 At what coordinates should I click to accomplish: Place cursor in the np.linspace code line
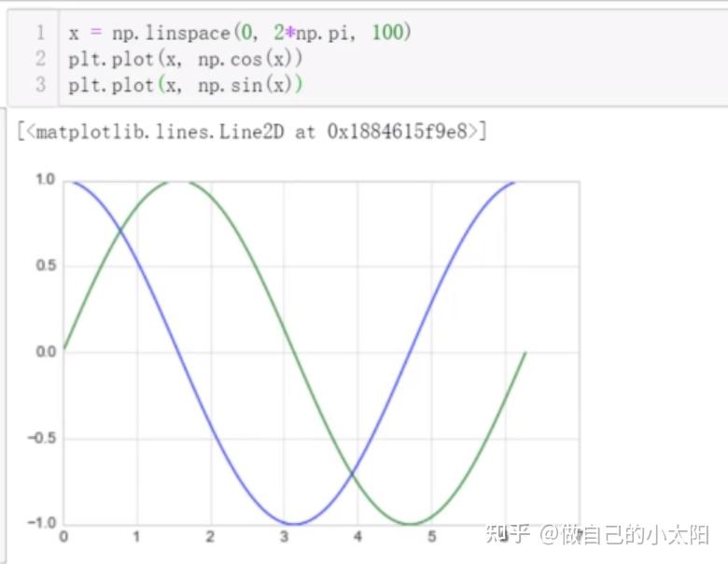(x=240, y=33)
